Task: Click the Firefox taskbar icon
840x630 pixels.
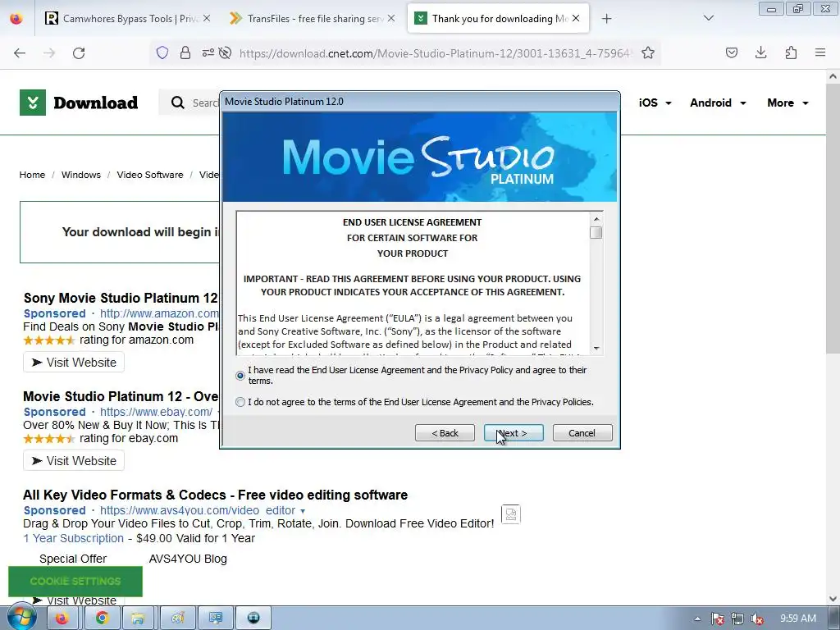Action: click(62, 618)
